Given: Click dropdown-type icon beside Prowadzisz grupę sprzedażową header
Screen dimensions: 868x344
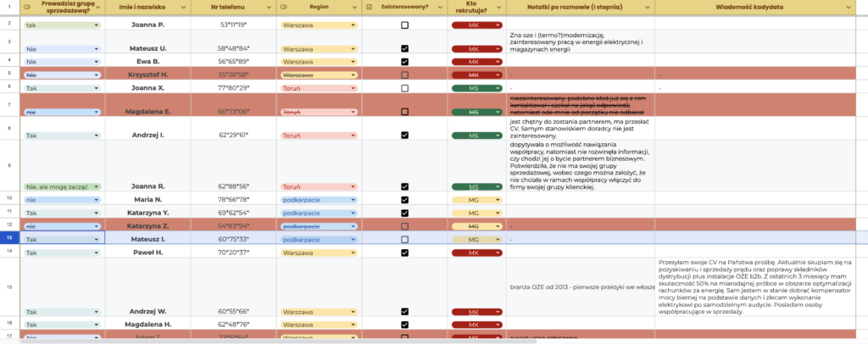Looking at the screenshot, I should click(x=26, y=7).
